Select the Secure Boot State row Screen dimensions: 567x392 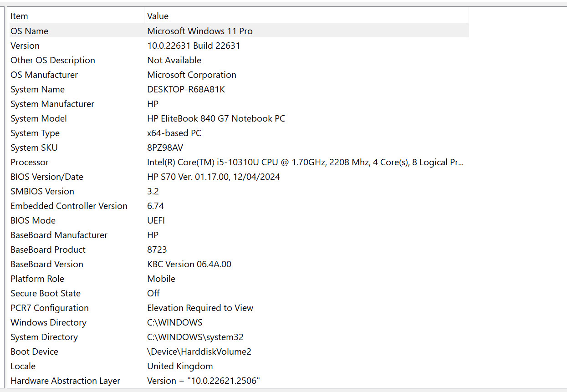[239, 293]
